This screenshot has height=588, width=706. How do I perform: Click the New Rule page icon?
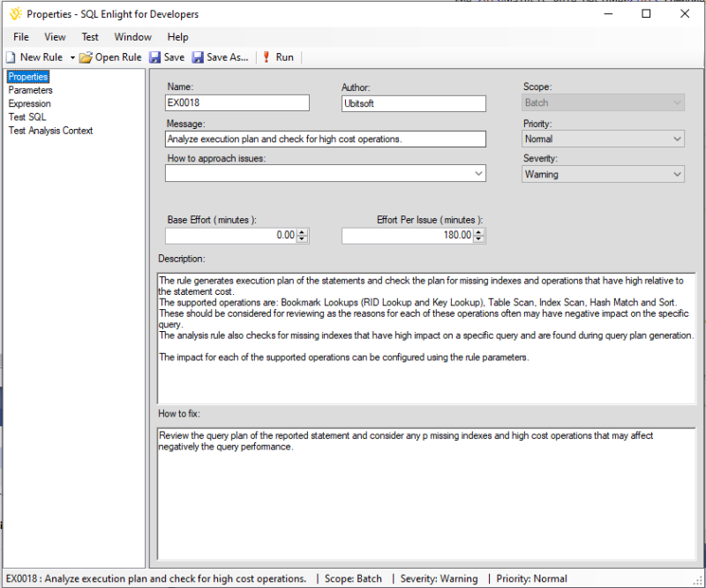11,57
